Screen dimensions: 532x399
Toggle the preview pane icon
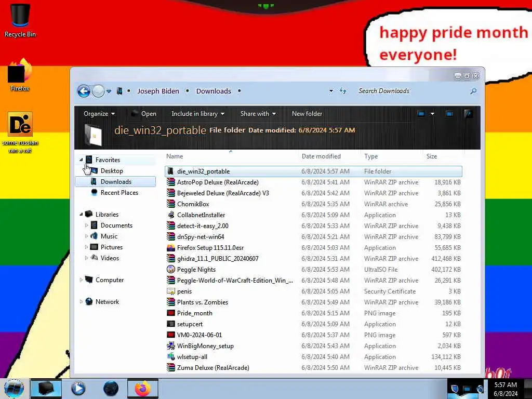coord(449,114)
